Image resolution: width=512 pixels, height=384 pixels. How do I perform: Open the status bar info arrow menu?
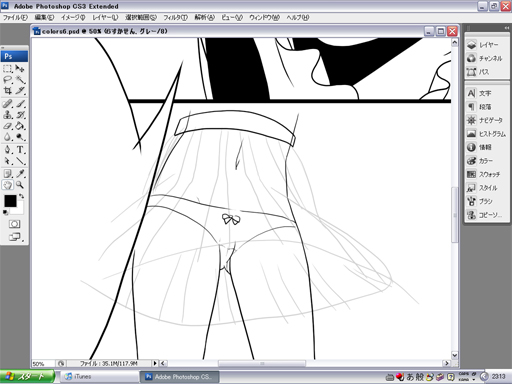point(155,363)
